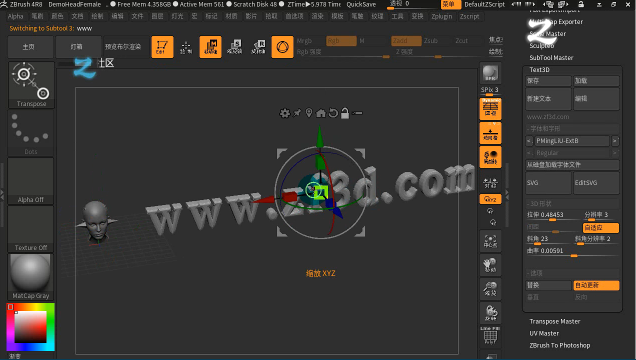Click the gizmo sticky pin icon
Screen dimensions: 636x360
[x=297, y=113]
